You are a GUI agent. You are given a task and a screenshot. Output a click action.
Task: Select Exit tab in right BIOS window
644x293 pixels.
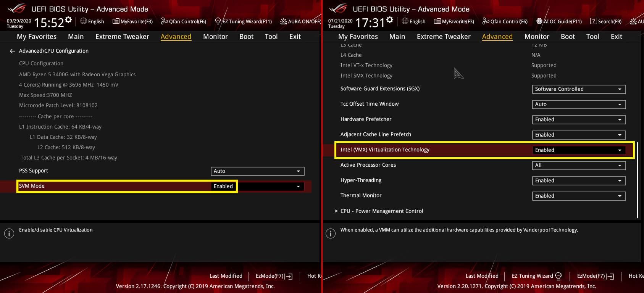point(617,37)
